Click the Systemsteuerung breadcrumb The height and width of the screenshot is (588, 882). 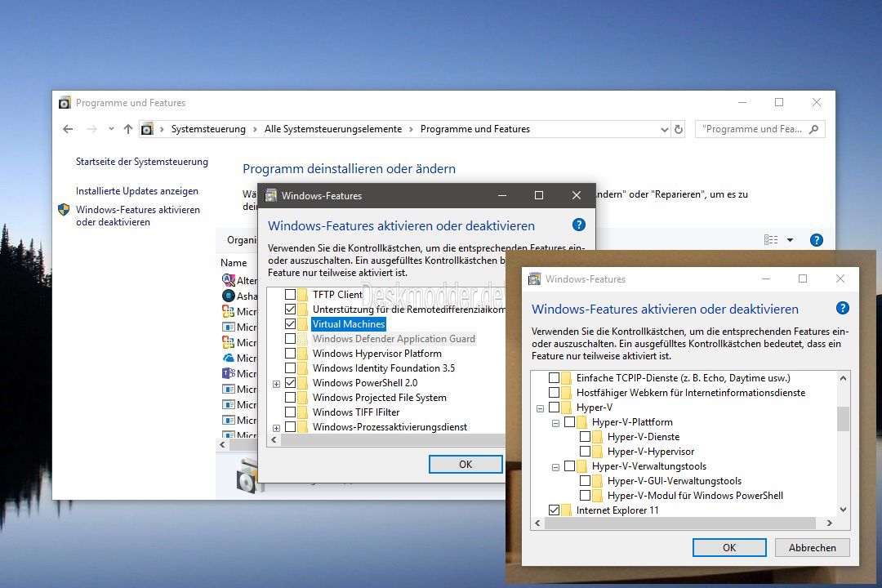click(209, 129)
